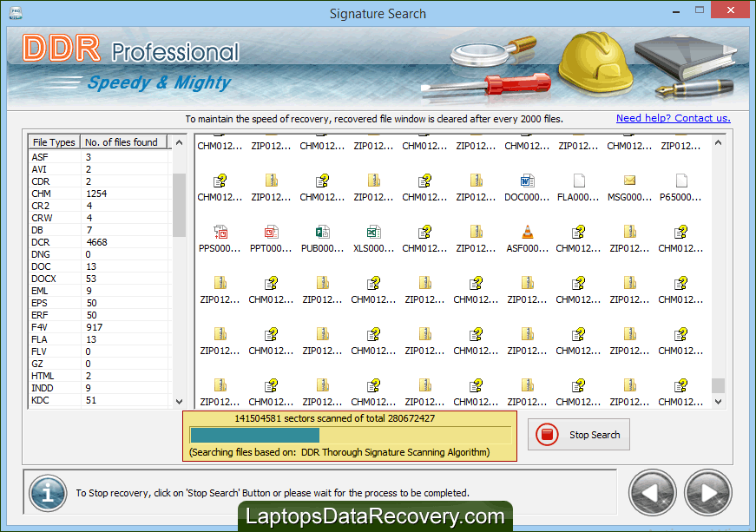Go forward using the right arrow button
The height and width of the screenshot is (532, 756).
coord(707,493)
